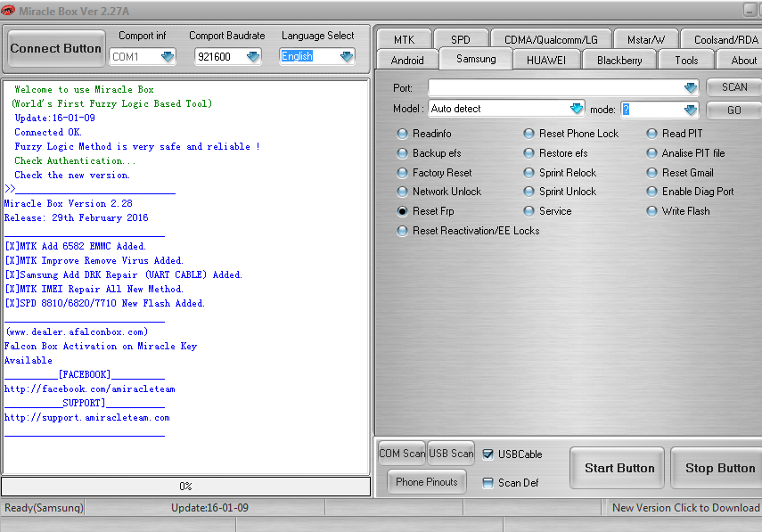Click the Miracle Box Version 2.28 log line

pos(68,203)
